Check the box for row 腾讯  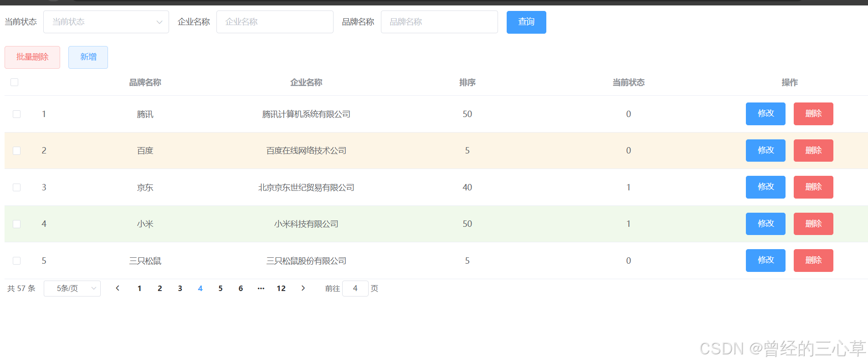[x=17, y=114]
